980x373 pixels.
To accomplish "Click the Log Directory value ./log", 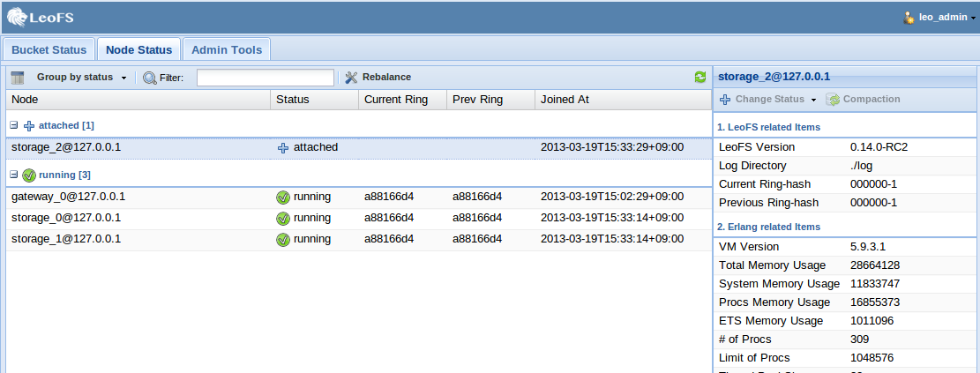I will 861,166.
